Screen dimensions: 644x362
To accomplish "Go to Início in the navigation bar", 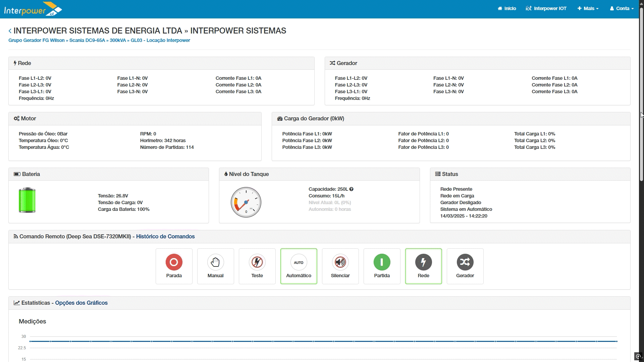I will 507,8.
